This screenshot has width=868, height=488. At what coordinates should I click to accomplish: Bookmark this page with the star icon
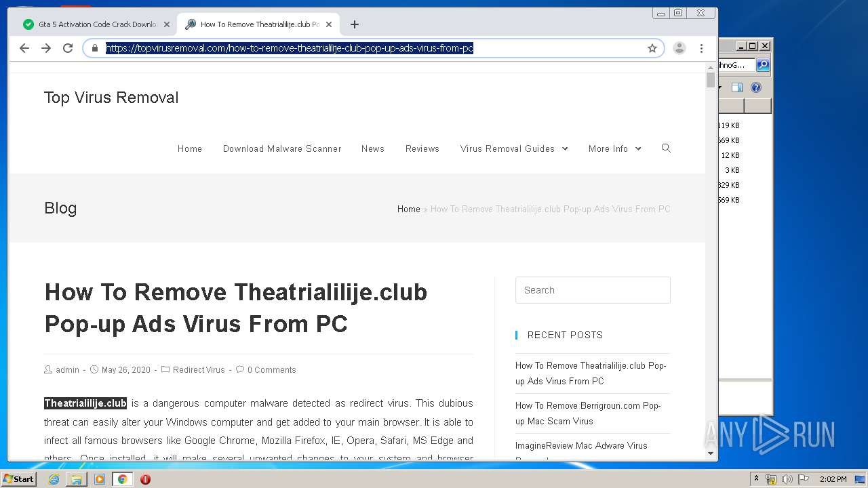[652, 48]
